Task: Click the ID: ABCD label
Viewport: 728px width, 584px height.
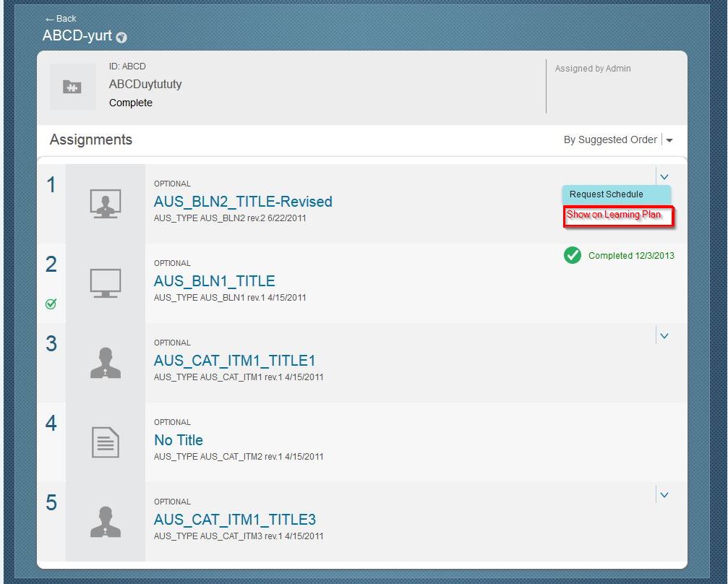Action: (x=127, y=66)
